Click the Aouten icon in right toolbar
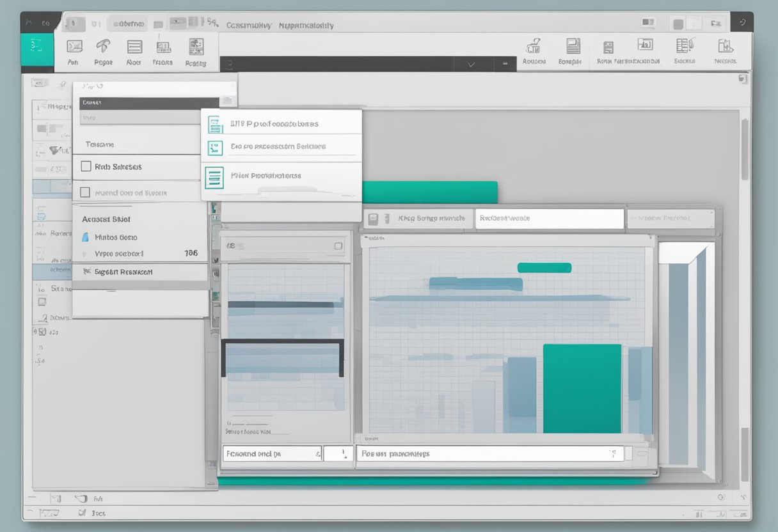The image size is (778, 532). click(533, 47)
